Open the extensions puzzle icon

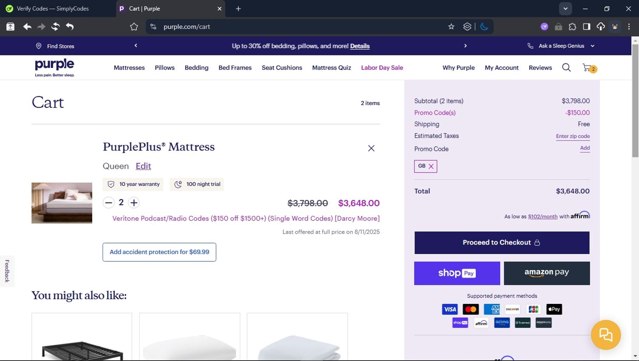(572, 26)
